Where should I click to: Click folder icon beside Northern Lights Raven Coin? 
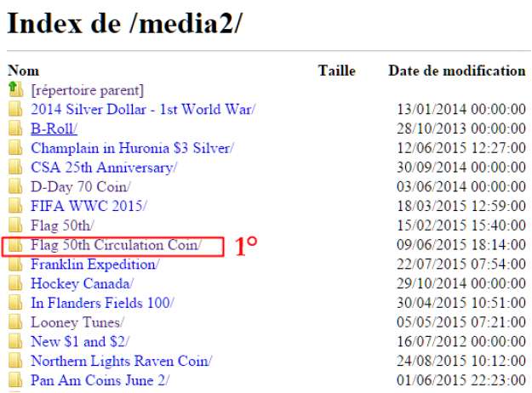click(15, 361)
